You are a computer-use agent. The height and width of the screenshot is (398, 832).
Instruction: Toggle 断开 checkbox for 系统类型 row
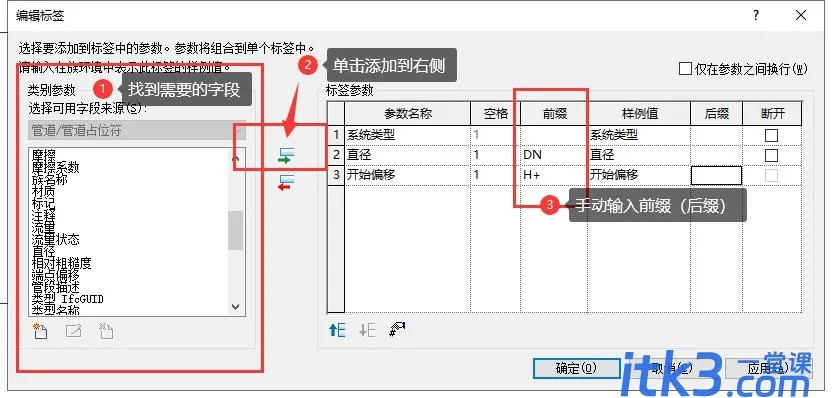pyautogui.click(x=772, y=135)
